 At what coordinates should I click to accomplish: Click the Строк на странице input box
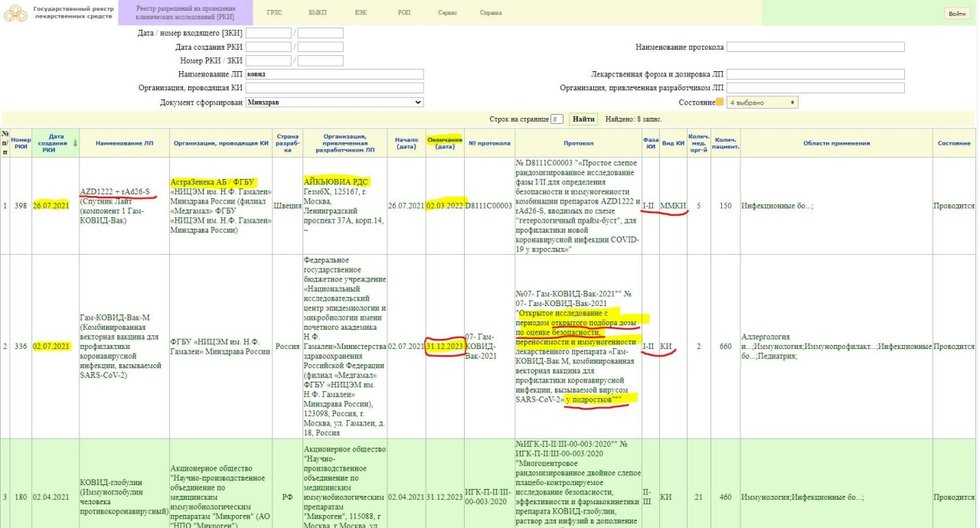click(x=557, y=119)
